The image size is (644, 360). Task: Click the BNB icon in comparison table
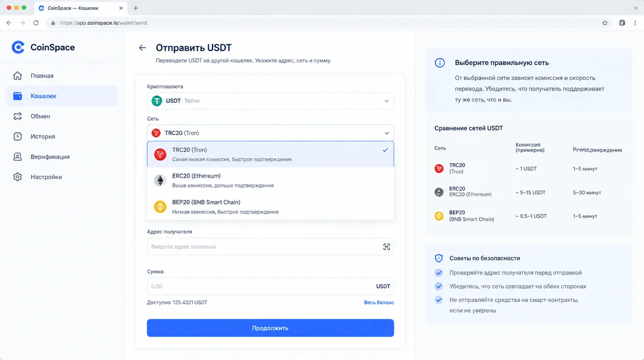(x=439, y=216)
